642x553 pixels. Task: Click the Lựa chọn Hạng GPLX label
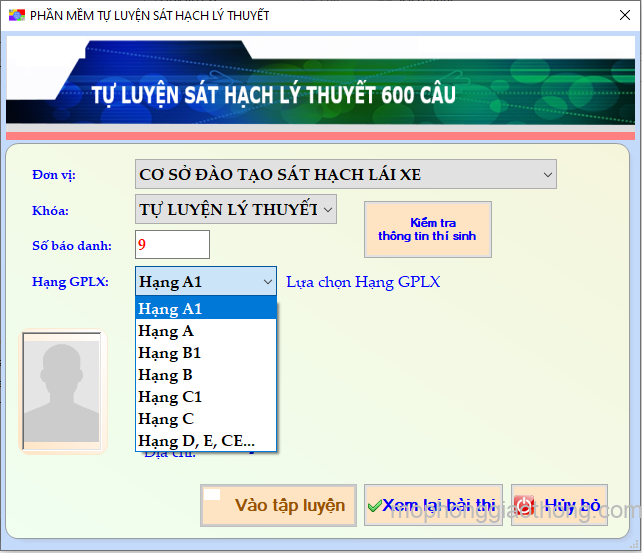tap(363, 282)
